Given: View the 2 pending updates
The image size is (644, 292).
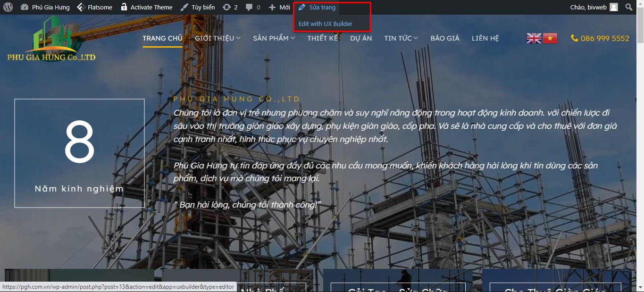Looking at the screenshot, I should [231, 7].
